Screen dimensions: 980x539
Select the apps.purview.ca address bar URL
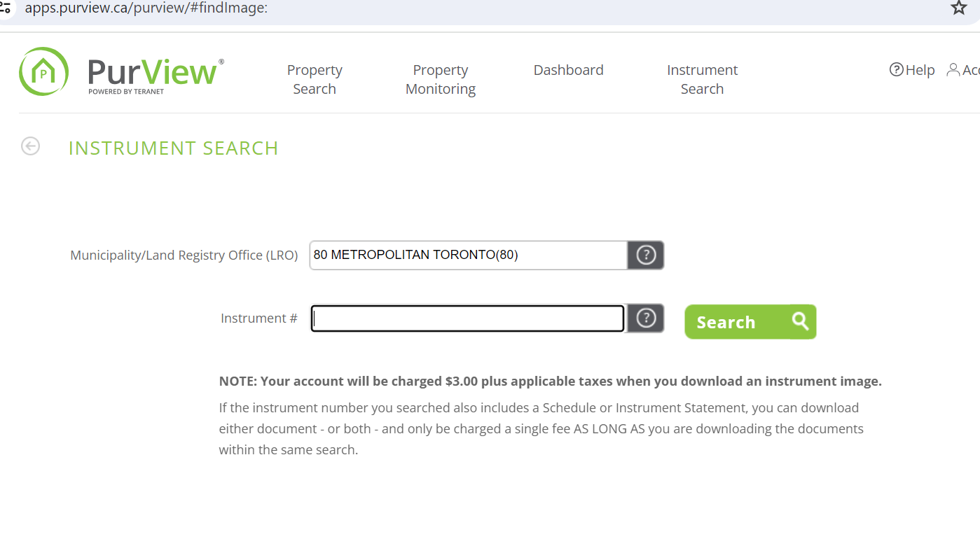(x=146, y=8)
